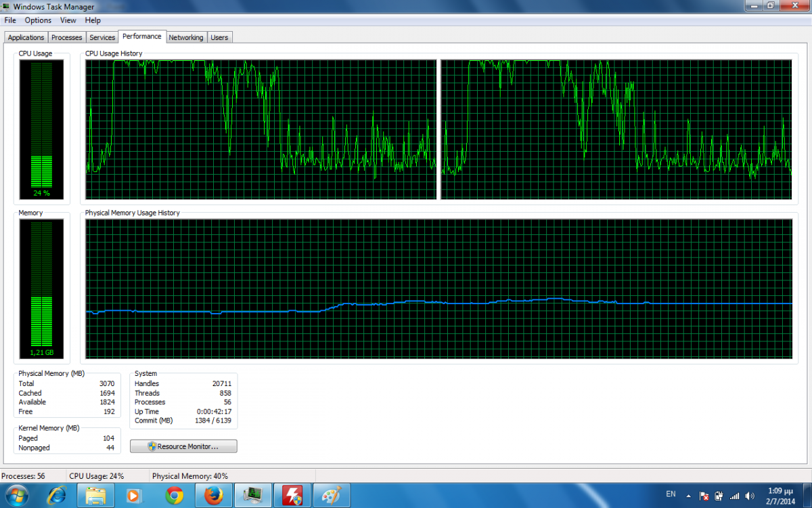This screenshot has height=508, width=812.
Task: Click the EN language indicator
Action: coord(671,494)
